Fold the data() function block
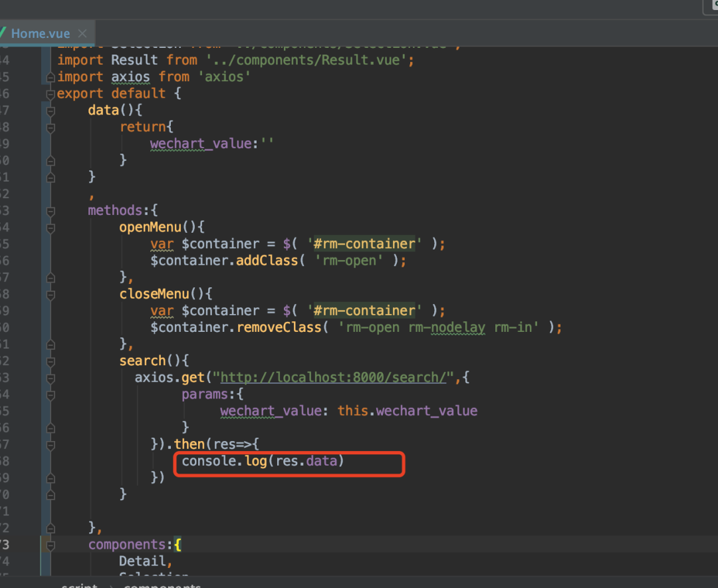This screenshot has width=718, height=588. tap(51, 111)
